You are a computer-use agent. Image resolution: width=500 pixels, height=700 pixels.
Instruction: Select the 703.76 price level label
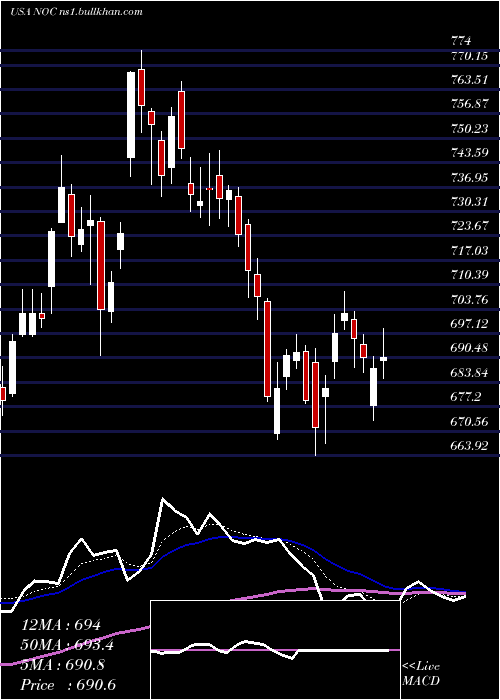469,300
